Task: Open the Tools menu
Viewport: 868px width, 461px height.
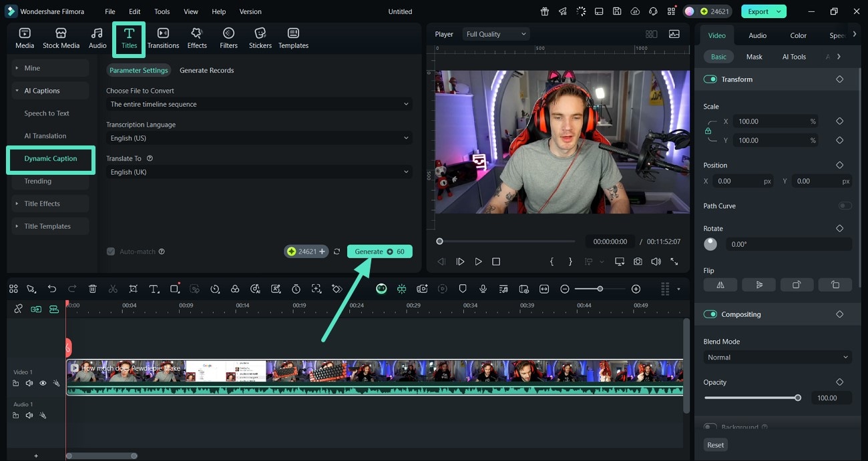Action: (x=162, y=11)
